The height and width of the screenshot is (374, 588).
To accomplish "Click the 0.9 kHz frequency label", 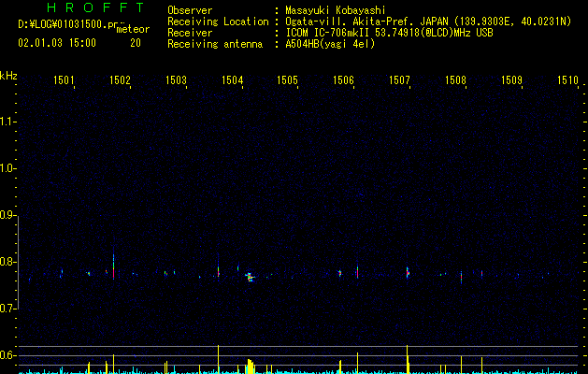I will (7, 215).
